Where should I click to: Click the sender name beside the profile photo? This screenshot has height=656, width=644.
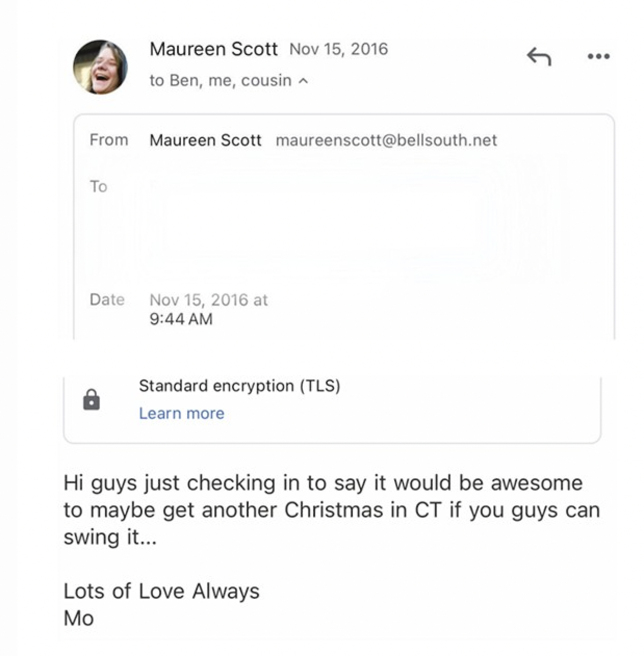click(214, 49)
